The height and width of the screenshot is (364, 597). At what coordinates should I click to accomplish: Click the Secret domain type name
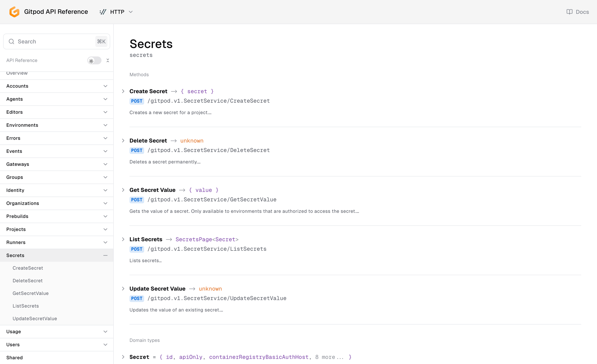139,357
